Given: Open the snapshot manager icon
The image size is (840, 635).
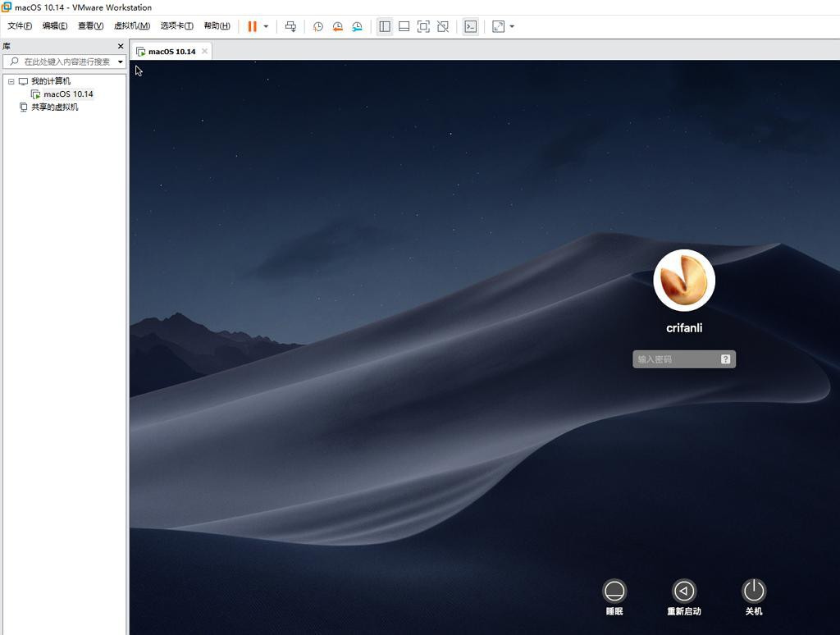Looking at the screenshot, I should click(x=357, y=26).
